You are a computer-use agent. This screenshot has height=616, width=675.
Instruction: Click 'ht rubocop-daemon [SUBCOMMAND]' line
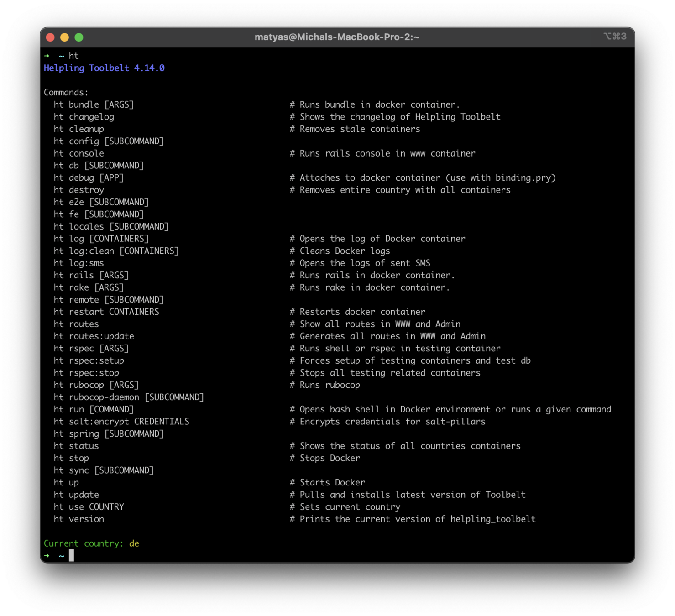(x=129, y=397)
